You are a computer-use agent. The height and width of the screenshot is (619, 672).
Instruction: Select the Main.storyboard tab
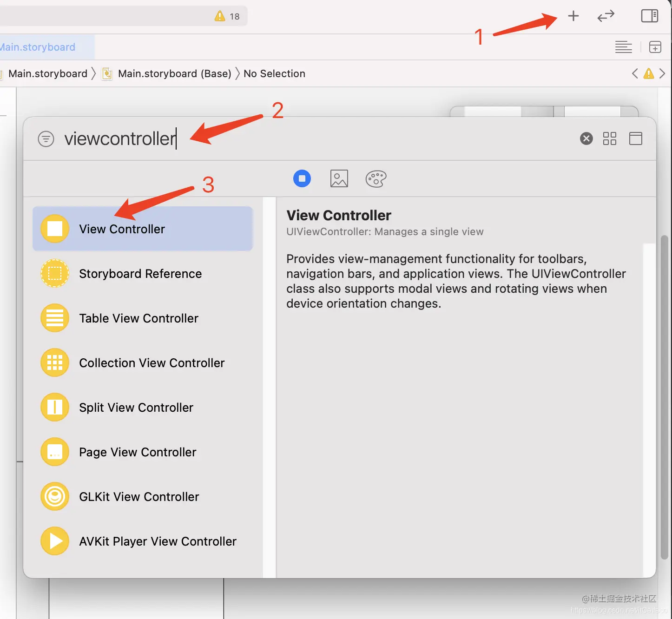pyautogui.click(x=46, y=47)
